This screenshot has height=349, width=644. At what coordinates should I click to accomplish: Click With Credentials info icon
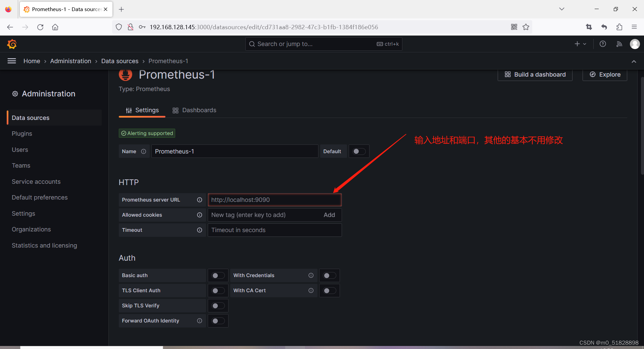click(x=311, y=275)
